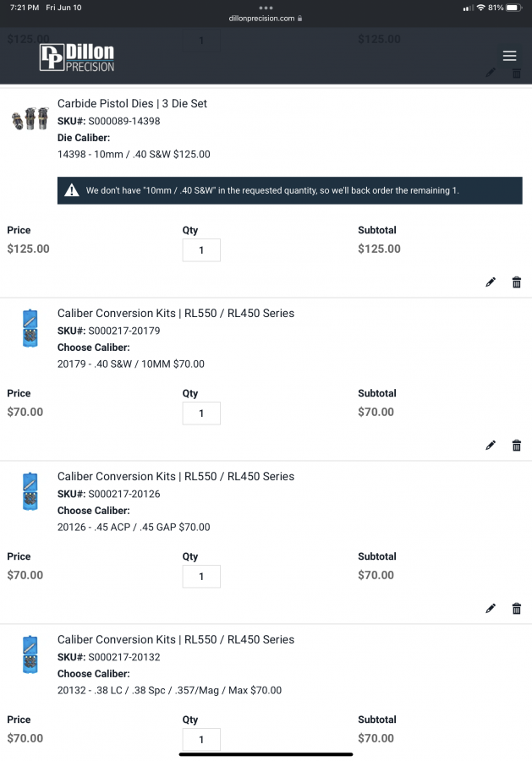Click the Carbide Pistol Dies product thumbnail
Viewport: 532px width, 761px height.
click(29, 118)
